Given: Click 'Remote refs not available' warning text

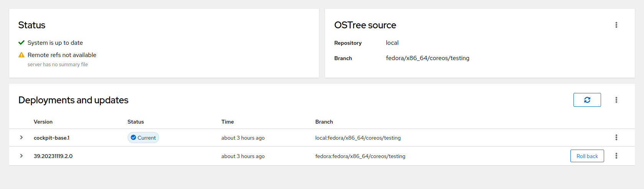Looking at the screenshot, I should pos(62,55).
